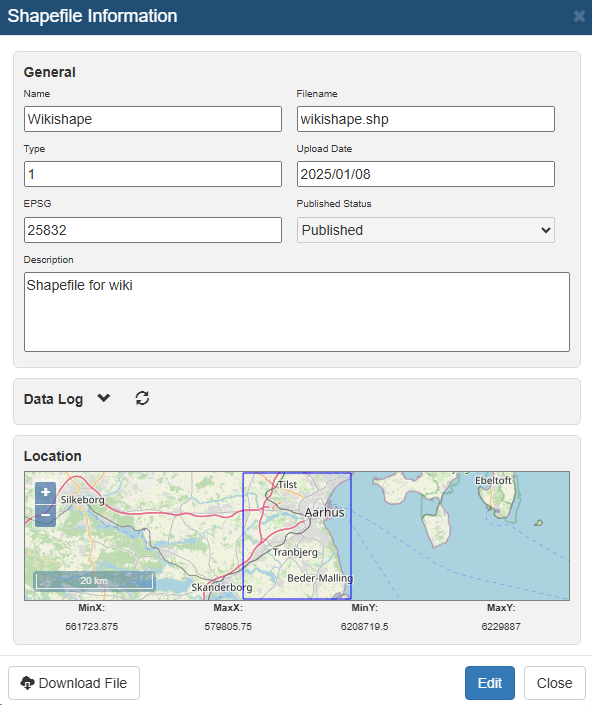This screenshot has height=705, width=592.
Task: Click the Download File button
Action: pos(74,683)
